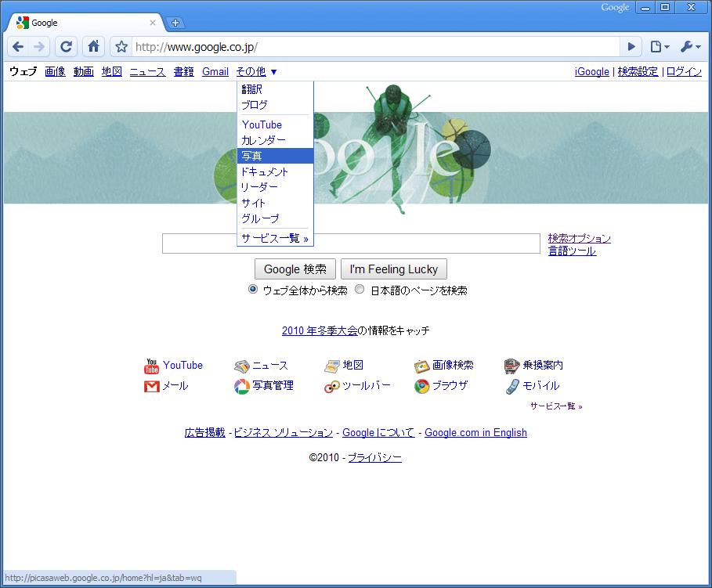Image resolution: width=712 pixels, height=588 pixels.
Task: Click the maps icon beside 地図
Action: click(332, 366)
